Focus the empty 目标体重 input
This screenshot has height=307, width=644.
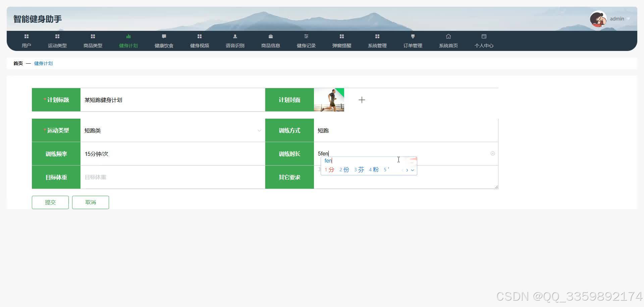(x=172, y=177)
